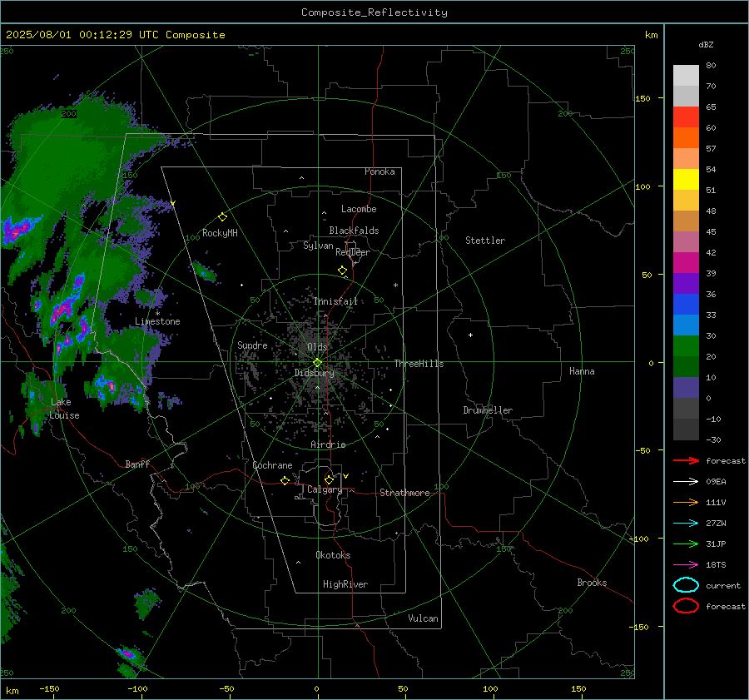
Task: Click the dBZ legend heading
Action: click(x=706, y=44)
